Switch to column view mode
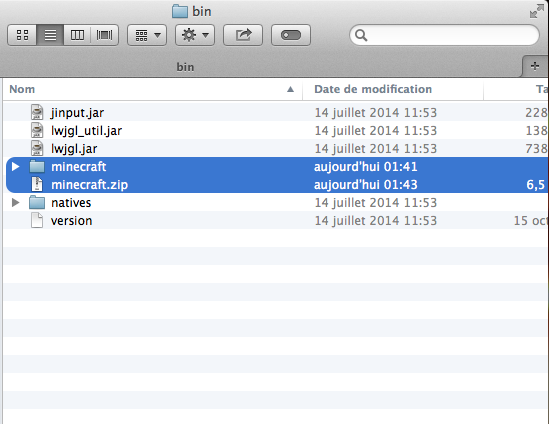549x424 pixels. tap(77, 35)
